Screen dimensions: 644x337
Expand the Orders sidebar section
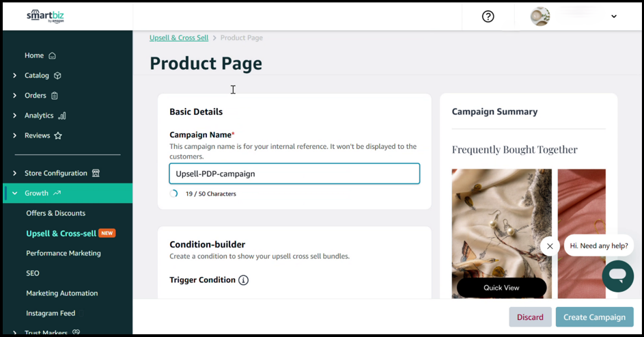coord(15,96)
